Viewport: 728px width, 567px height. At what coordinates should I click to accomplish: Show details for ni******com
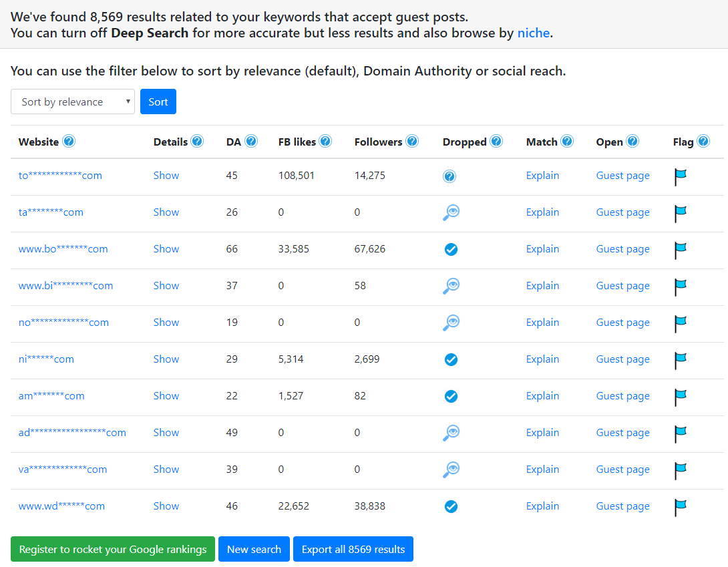(x=166, y=359)
